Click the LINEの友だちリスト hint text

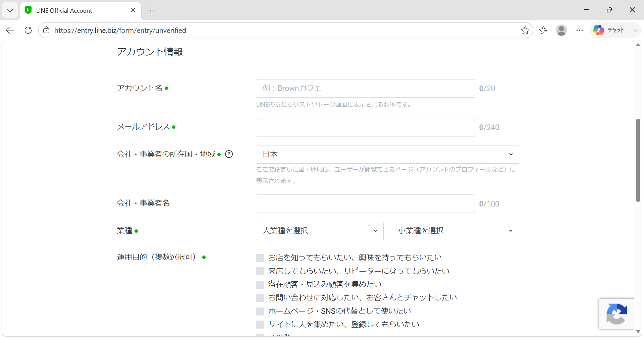(334, 105)
